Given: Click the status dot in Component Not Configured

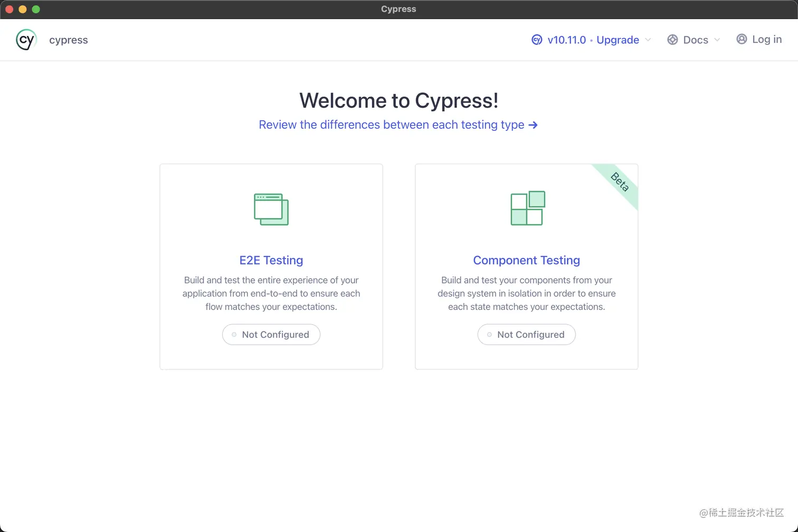Looking at the screenshot, I should coord(489,335).
